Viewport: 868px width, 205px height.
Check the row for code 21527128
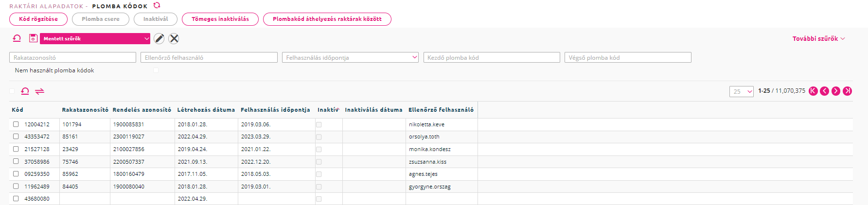[16, 149]
